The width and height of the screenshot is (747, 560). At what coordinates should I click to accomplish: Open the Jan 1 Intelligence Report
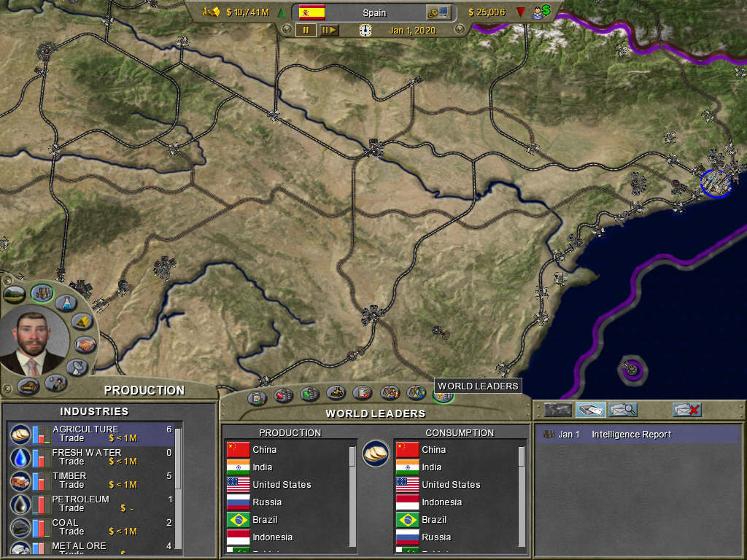[631, 435]
